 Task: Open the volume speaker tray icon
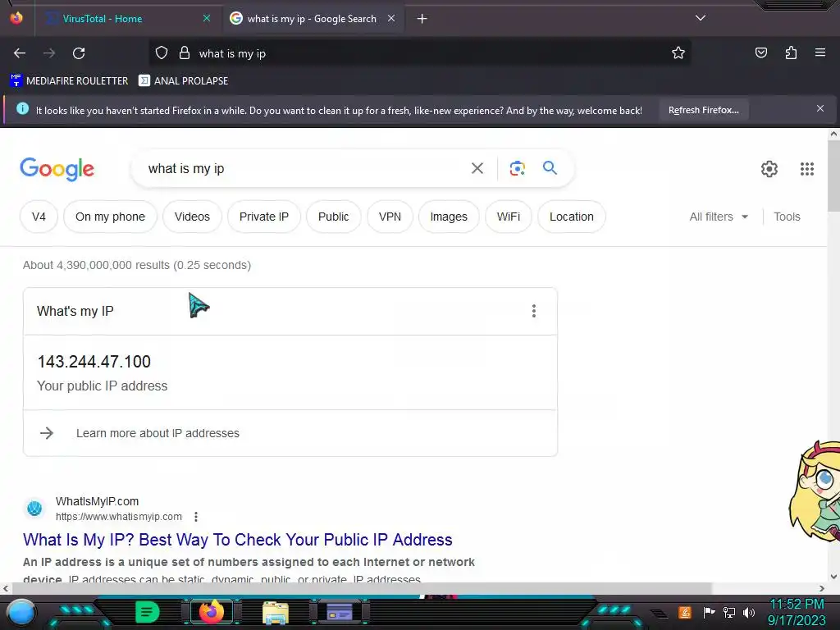[x=749, y=612]
